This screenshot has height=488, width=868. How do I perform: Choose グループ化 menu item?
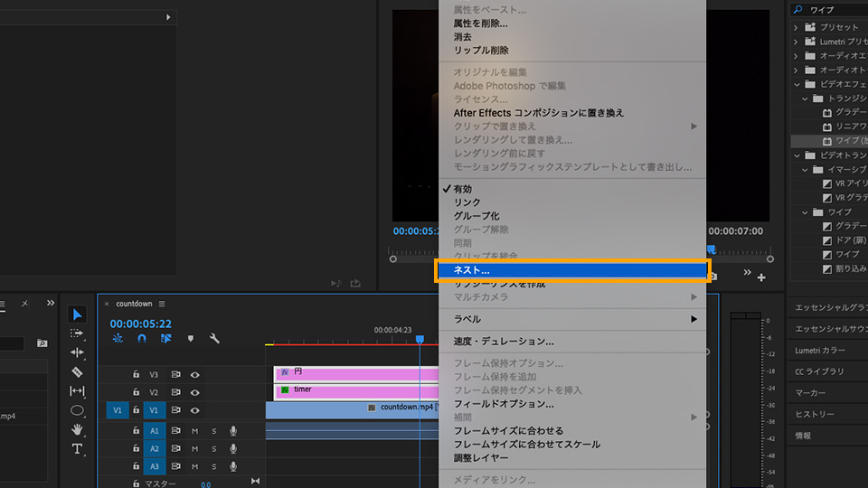(572, 216)
